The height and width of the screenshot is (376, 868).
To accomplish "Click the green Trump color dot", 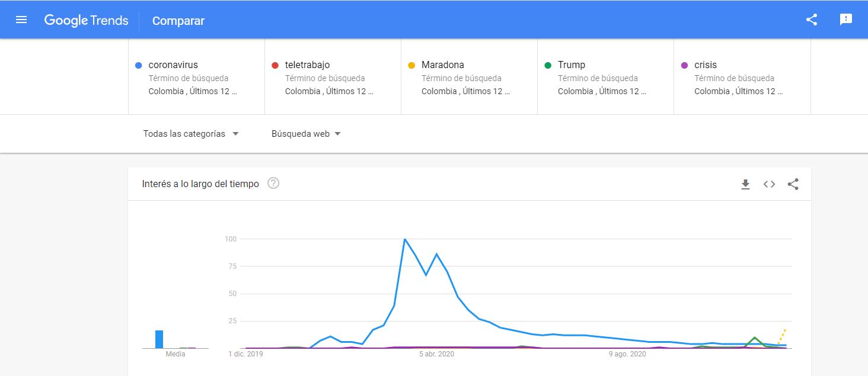I will (x=547, y=65).
